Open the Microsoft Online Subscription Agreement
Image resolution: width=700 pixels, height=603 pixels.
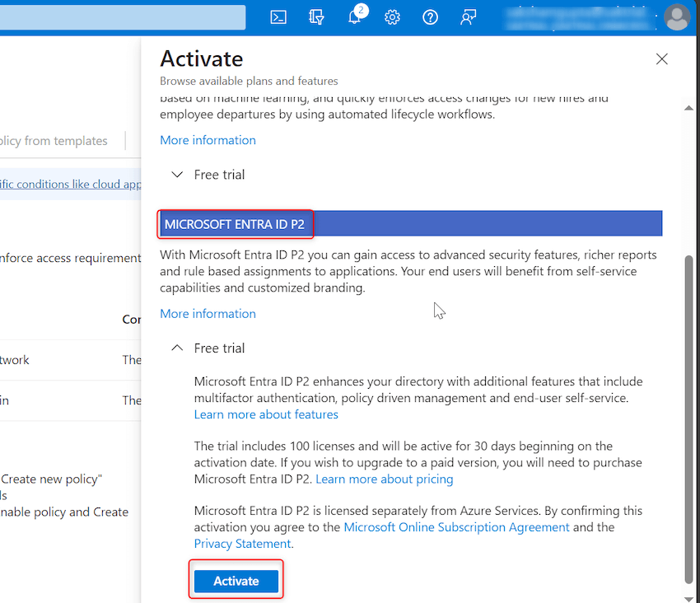pyautogui.click(x=456, y=526)
